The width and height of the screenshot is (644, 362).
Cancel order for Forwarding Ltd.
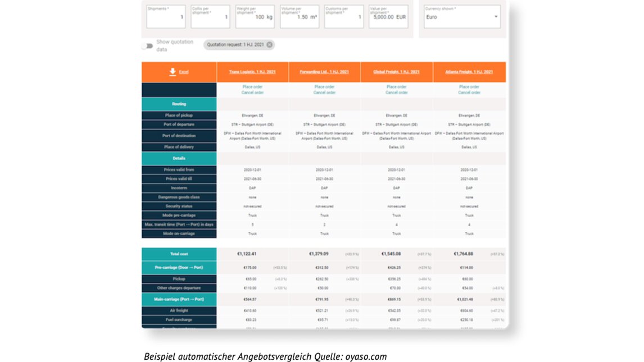(x=324, y=93)
